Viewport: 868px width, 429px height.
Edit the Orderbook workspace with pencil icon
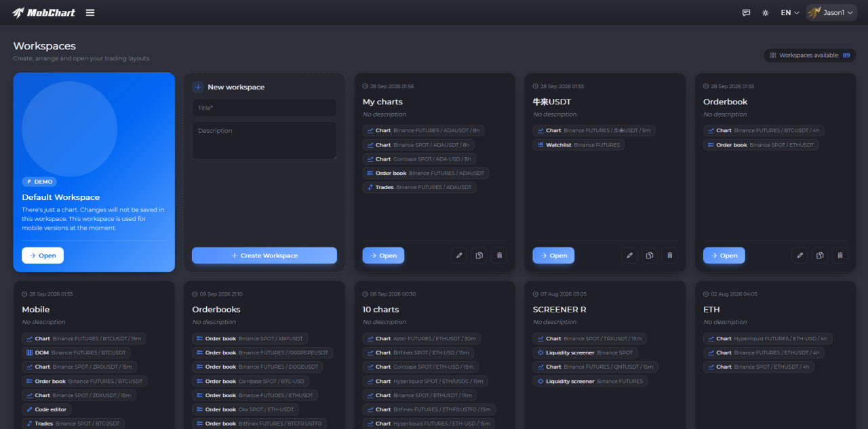click(800, 256)
